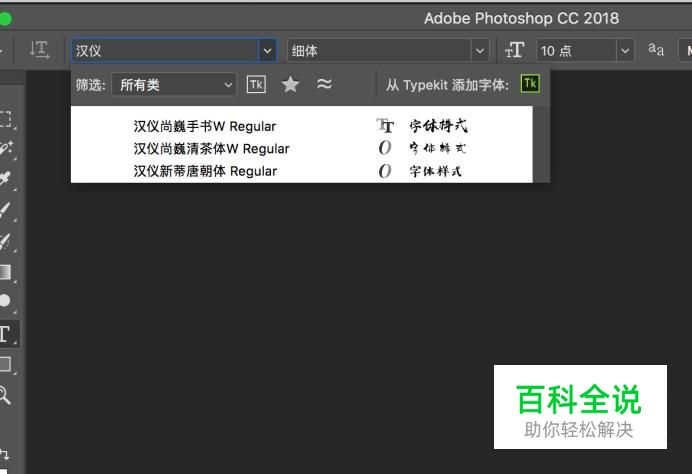
Task: Select the Brush tool
Action: click(x=5, y=210)
